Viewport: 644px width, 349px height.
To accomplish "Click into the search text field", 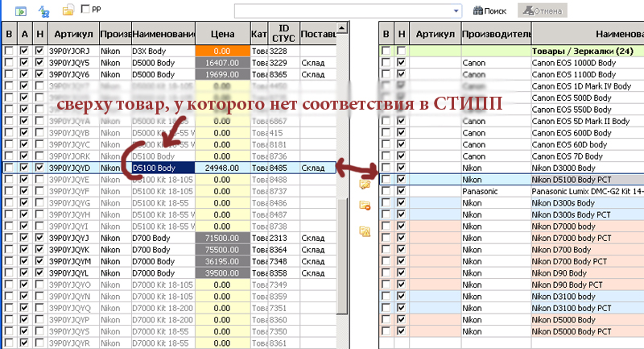I will [x=343, y=11].
